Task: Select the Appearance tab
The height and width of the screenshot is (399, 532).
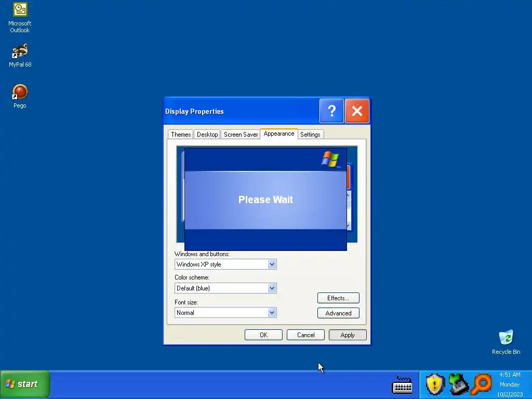Action: point(279,134)
